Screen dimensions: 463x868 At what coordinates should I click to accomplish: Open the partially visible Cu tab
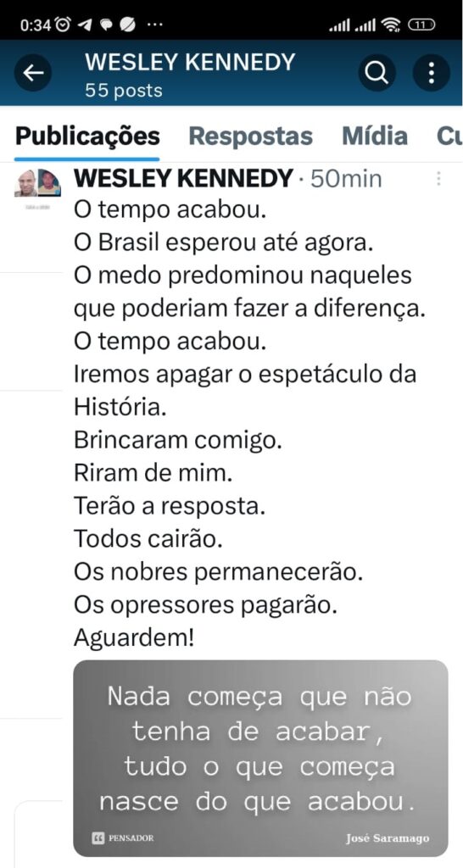point(449,136)
